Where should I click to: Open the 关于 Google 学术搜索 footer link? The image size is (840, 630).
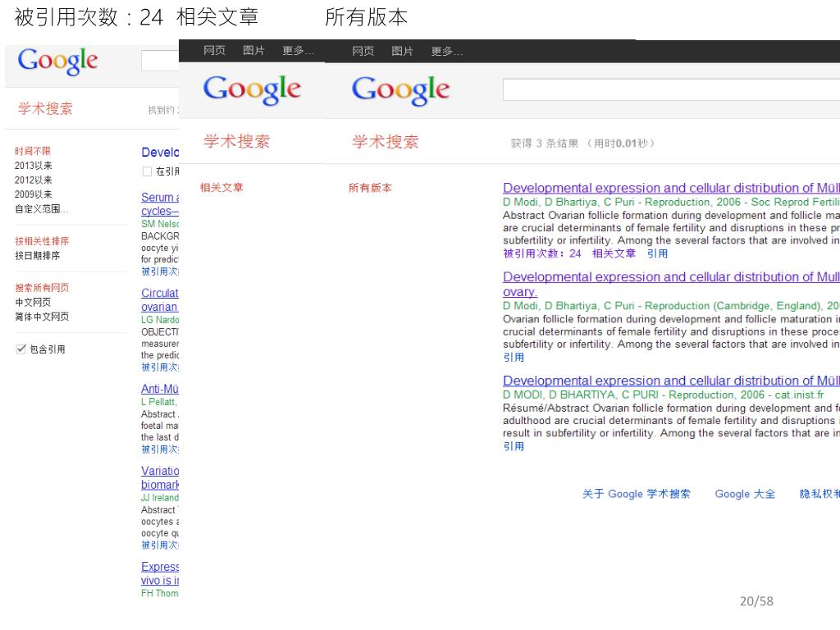click(x=637, y=494)
